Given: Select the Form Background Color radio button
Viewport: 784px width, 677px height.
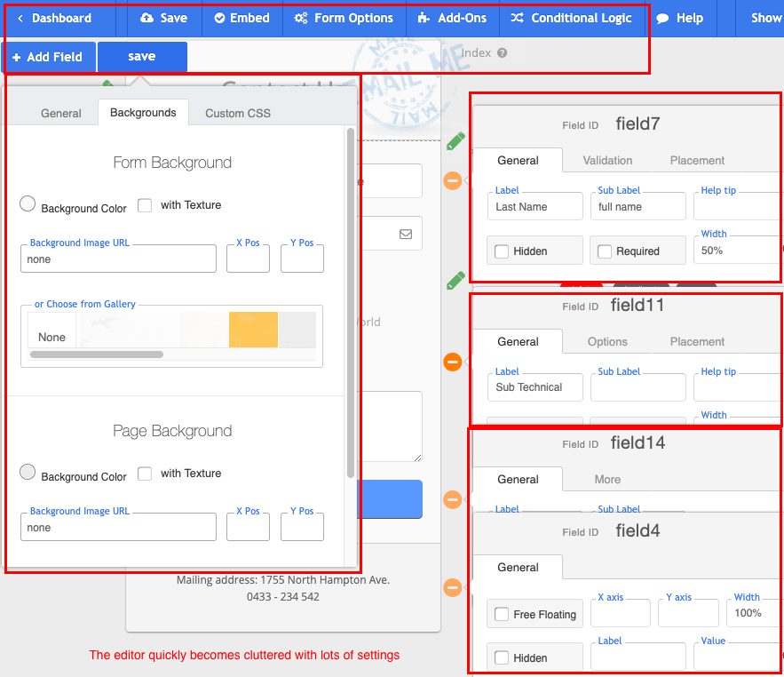Looking at the screenshot, I should [x=28, y=203].
